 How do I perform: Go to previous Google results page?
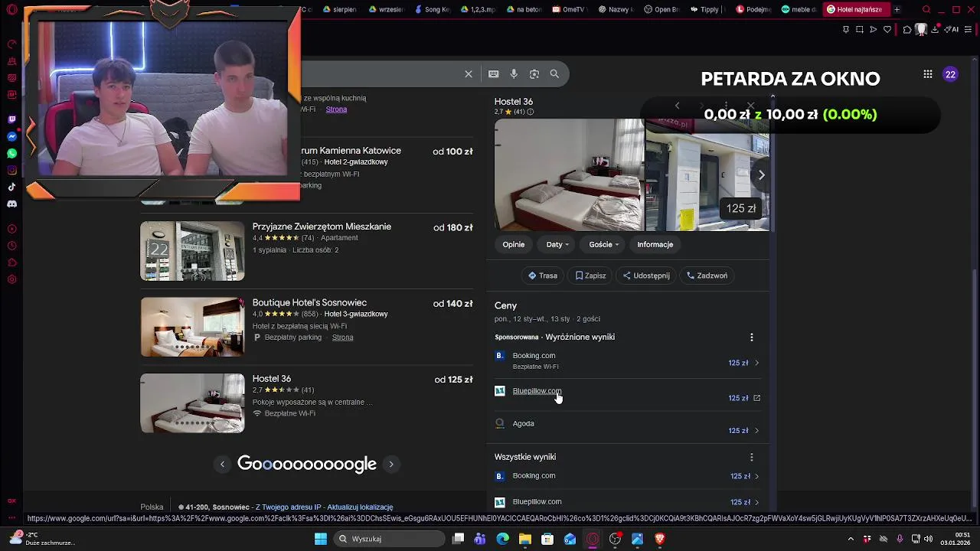pos(223,464)
